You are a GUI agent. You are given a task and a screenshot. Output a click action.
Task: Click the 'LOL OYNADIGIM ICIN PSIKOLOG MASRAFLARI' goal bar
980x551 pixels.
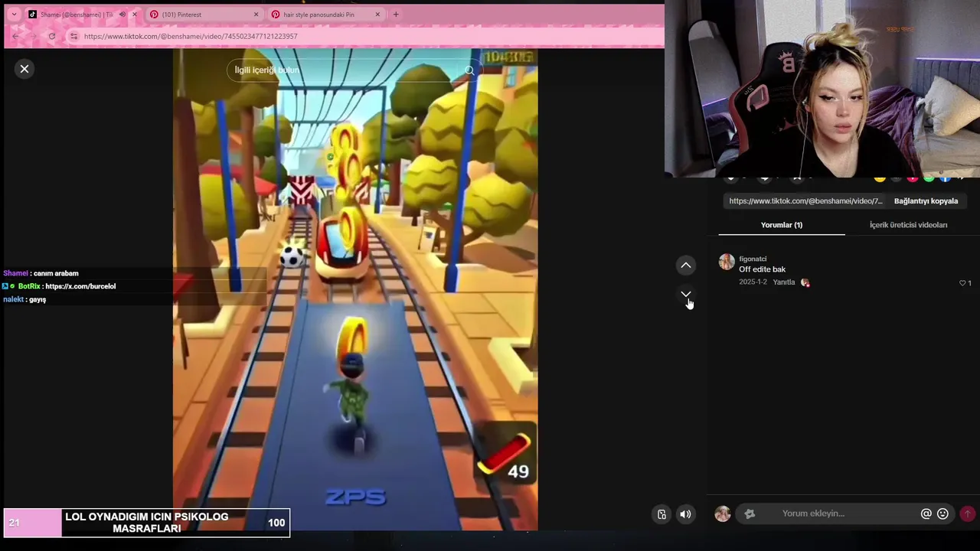147,523
